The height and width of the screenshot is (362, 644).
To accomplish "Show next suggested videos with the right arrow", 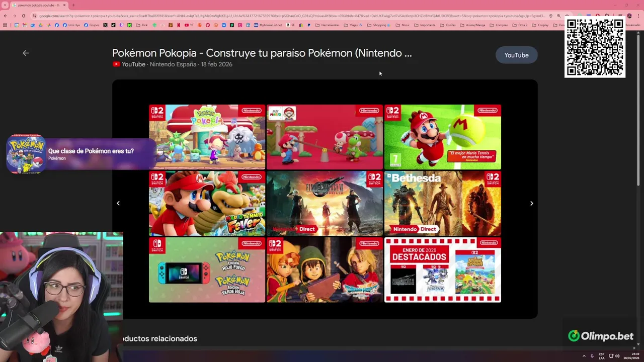I will pyautogui.click(x=531, y=203).
